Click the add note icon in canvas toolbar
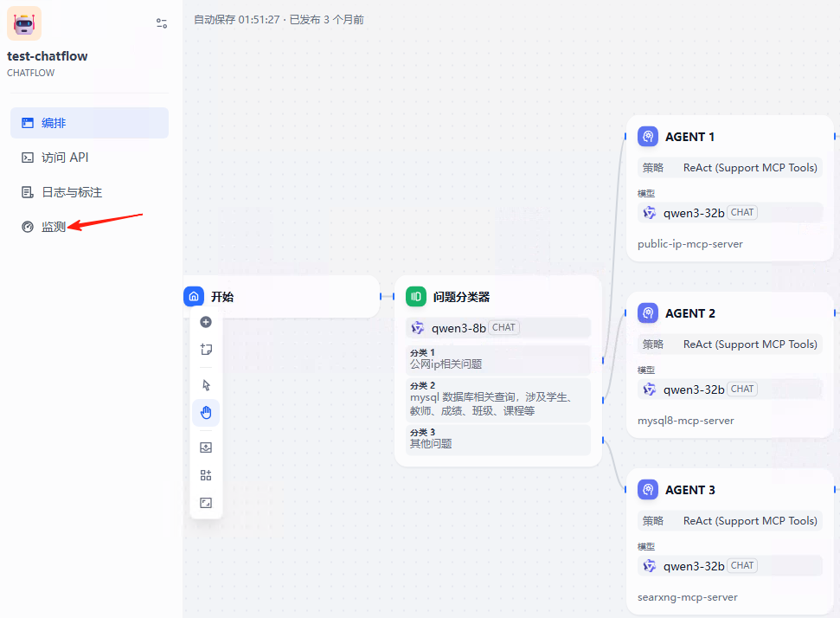 click(x=206, y=350)
